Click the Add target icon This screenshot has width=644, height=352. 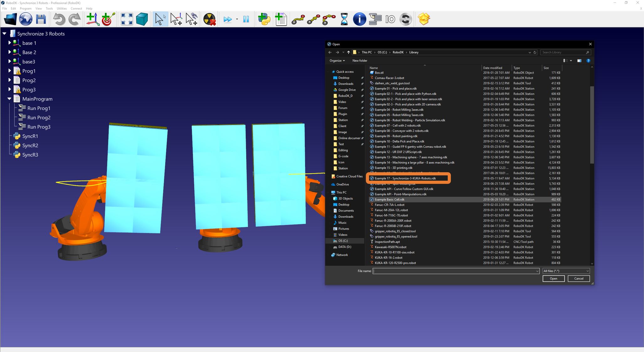tap(108, 19)
